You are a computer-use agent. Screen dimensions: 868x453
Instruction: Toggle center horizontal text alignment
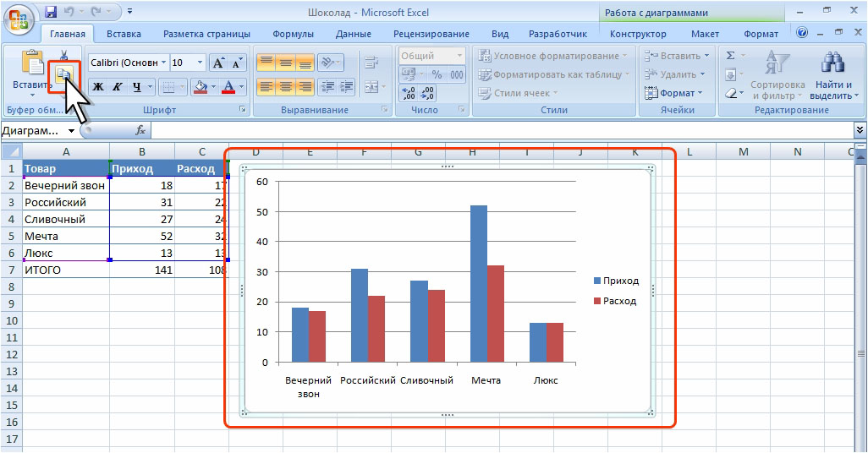(286, 87)
